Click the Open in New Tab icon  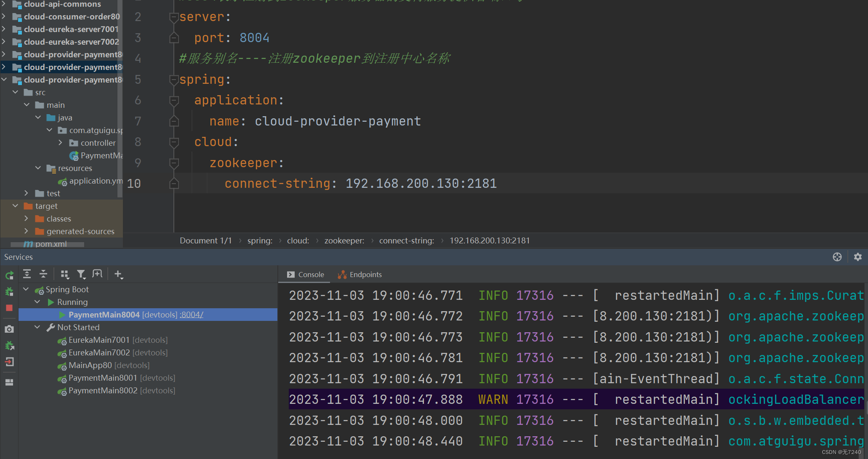coord(97,274)
